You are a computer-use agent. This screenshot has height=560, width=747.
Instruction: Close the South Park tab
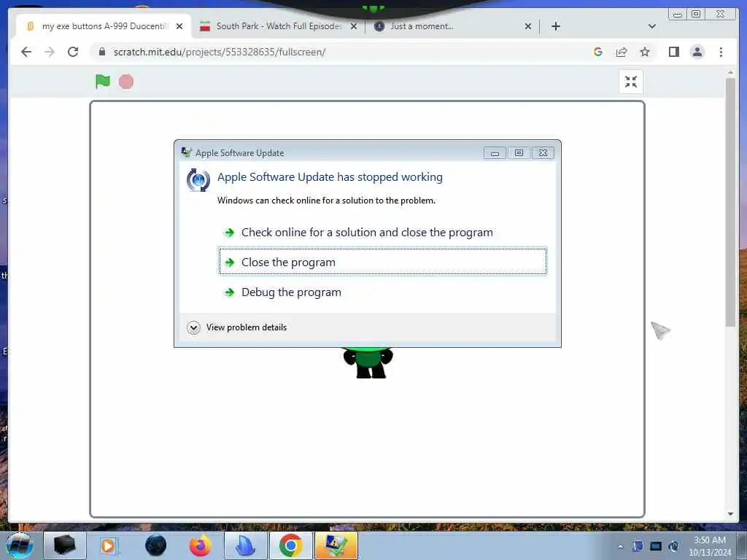354,26
